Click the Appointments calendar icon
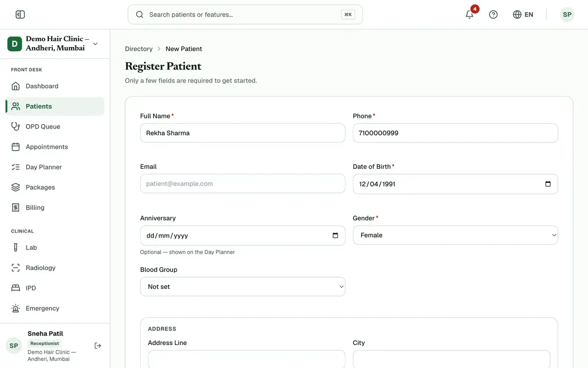The height and width of the screenshot is (368, 588). pos(16,147)
